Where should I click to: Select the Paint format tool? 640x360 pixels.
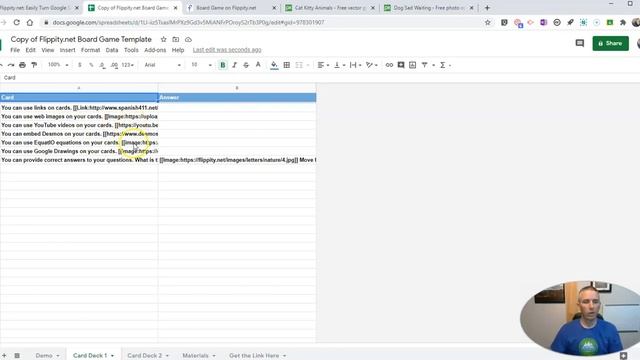34,65
